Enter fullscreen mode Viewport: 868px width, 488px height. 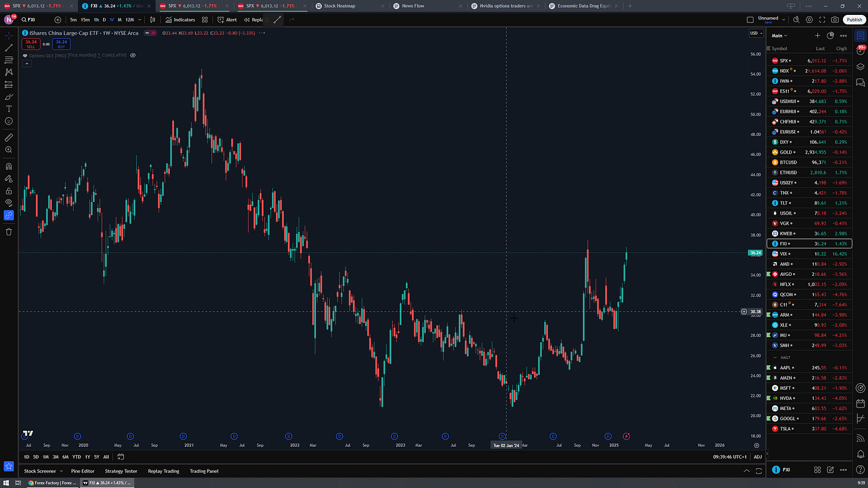823,20
